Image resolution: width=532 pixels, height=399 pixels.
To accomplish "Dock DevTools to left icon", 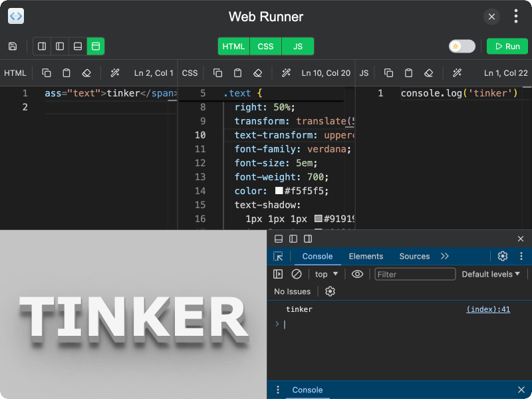I will pos(293,239).
